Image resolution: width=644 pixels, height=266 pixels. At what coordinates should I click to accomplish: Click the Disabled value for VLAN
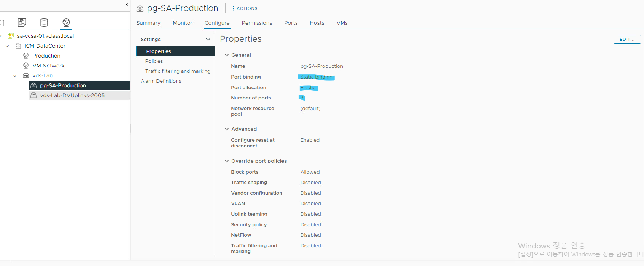[311, 204]
